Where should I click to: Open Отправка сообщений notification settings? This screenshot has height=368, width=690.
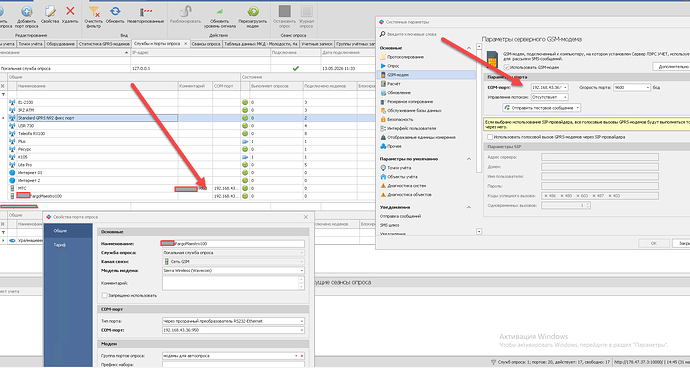pos(400,216)
